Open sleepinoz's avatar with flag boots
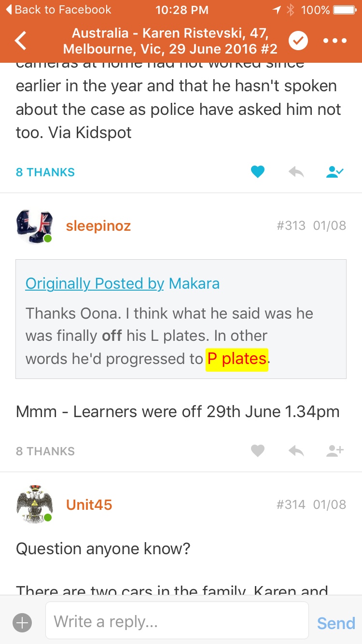 tap(34, 226)
